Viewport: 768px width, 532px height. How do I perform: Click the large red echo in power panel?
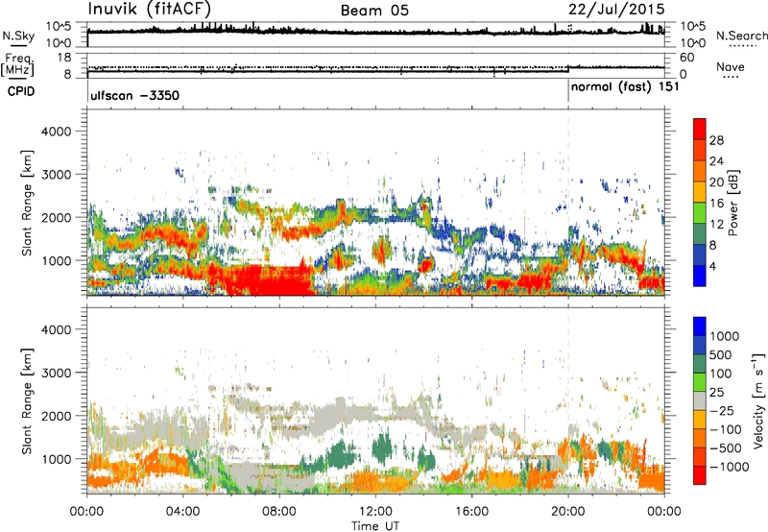point(267,280)
